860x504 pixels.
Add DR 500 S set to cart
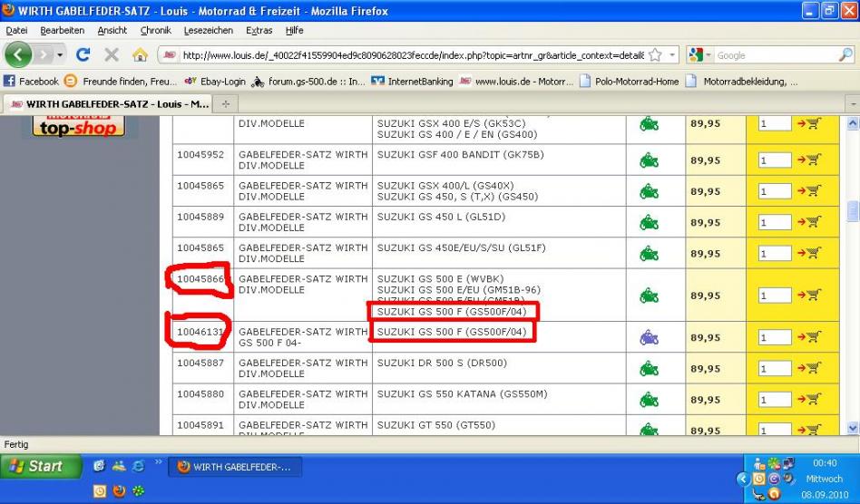tap(809, 368)
